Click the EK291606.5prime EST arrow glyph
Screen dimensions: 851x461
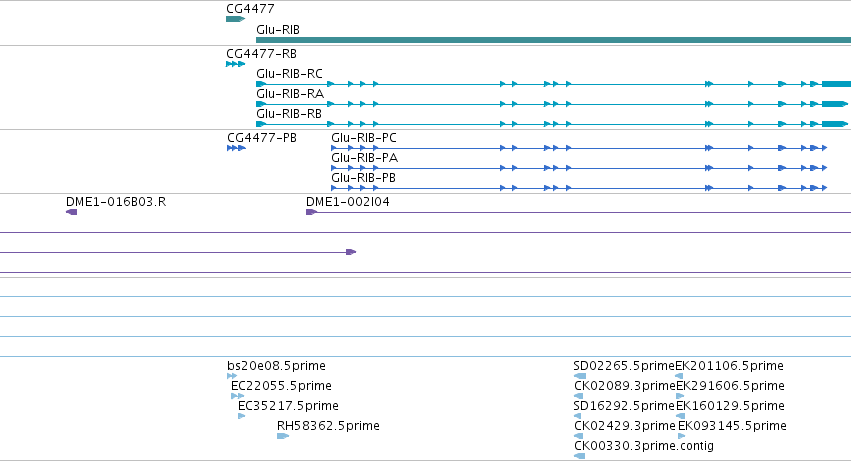(681, 396)
